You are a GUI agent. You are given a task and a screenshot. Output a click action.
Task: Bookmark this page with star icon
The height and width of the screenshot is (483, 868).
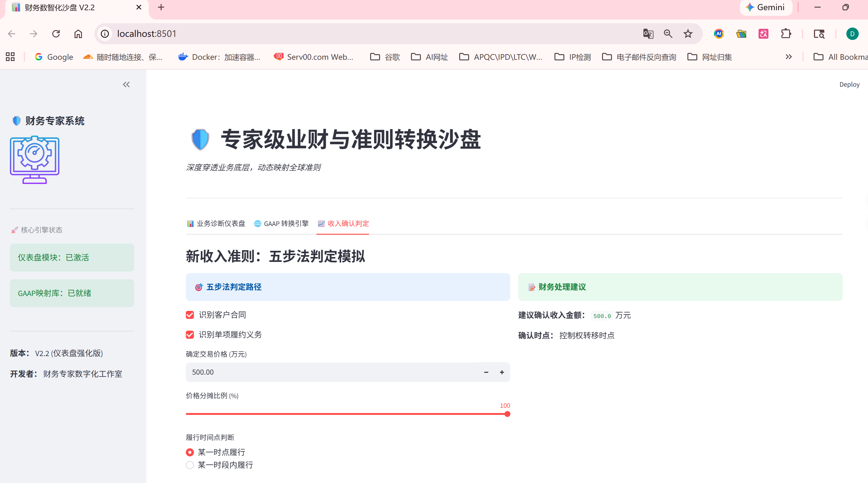[x=688, y=34]
